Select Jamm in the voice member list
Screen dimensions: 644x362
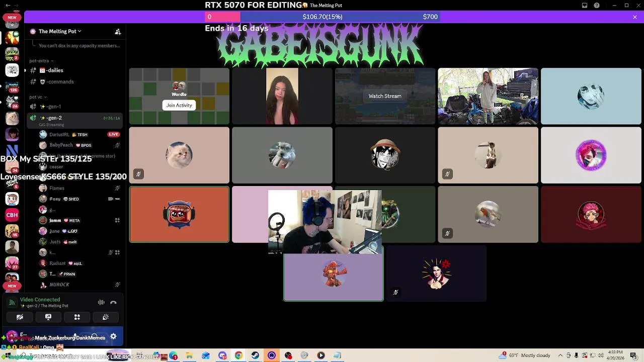click(79, 220)
